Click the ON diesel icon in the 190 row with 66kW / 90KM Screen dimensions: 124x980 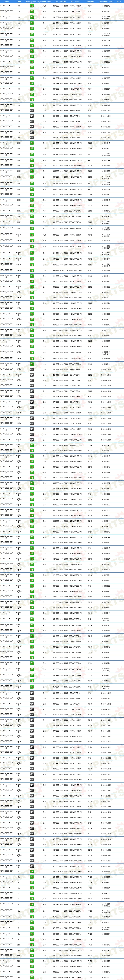coord(32,121)
